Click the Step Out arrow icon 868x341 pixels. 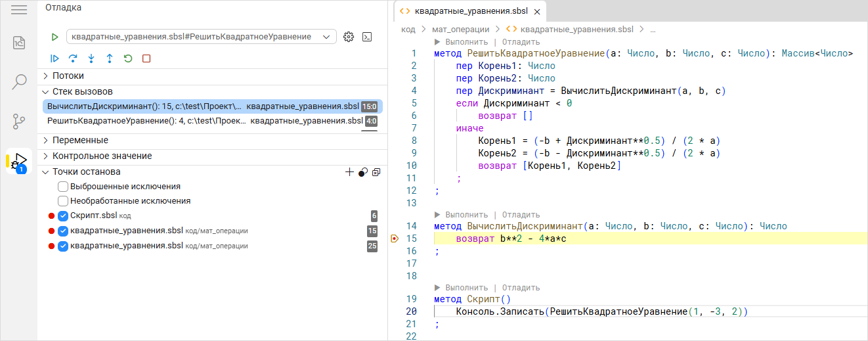click(110, 58)
